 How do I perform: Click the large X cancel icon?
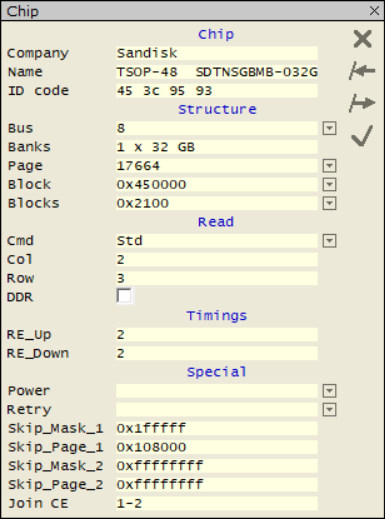[x=362, y=39]
